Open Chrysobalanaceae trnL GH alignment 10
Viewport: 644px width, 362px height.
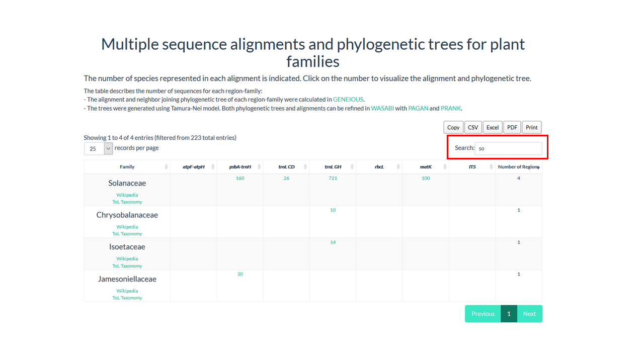(333, 210)
